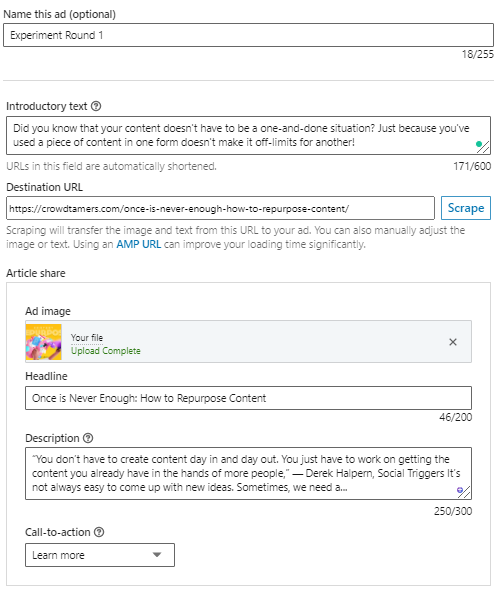This screenshot has height=593, width=501.
Task: Open the Learn more call-to-action dropdown
Action: pyautogui.click(x=100, y=555)
